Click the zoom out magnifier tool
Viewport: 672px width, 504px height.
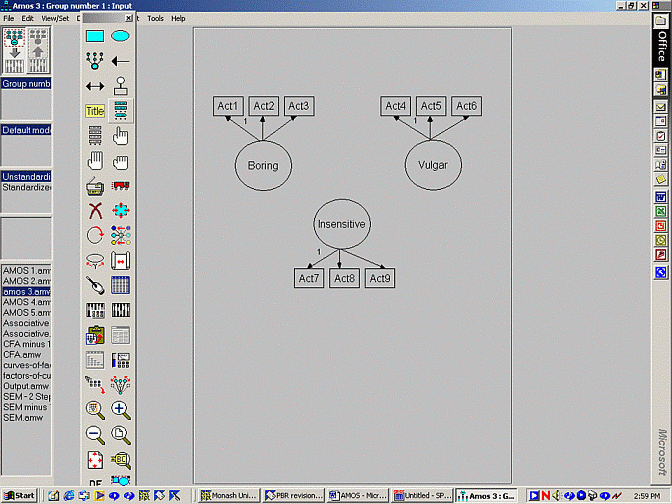click(x=95, y=434)
